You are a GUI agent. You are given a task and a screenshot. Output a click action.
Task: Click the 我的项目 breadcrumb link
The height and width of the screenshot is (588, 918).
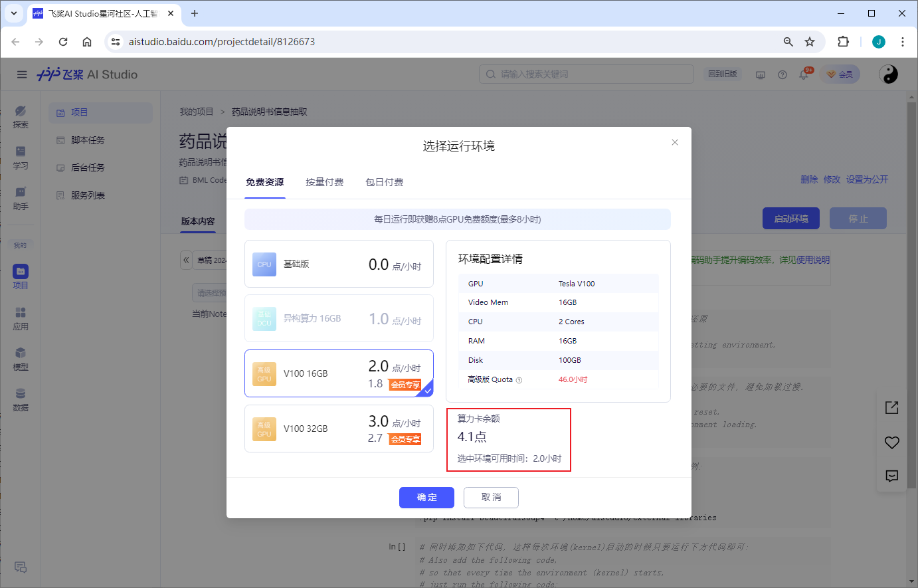[x=197, y=112]
